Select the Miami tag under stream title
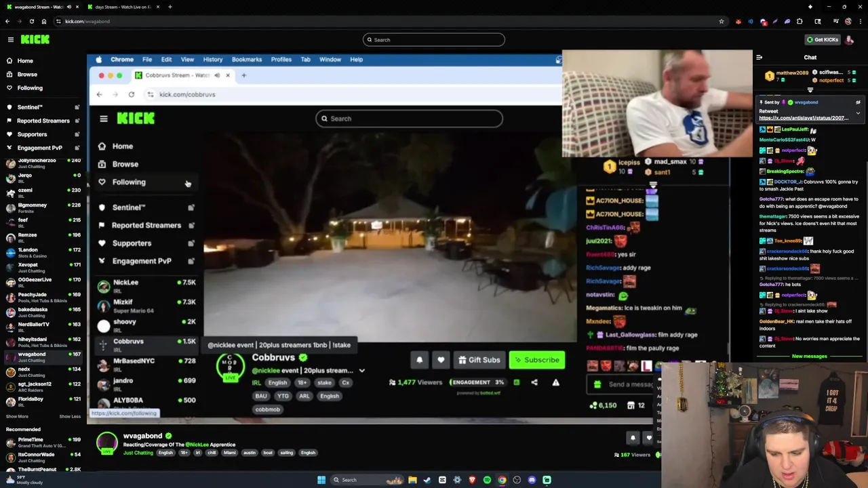 tap(229, 453)
